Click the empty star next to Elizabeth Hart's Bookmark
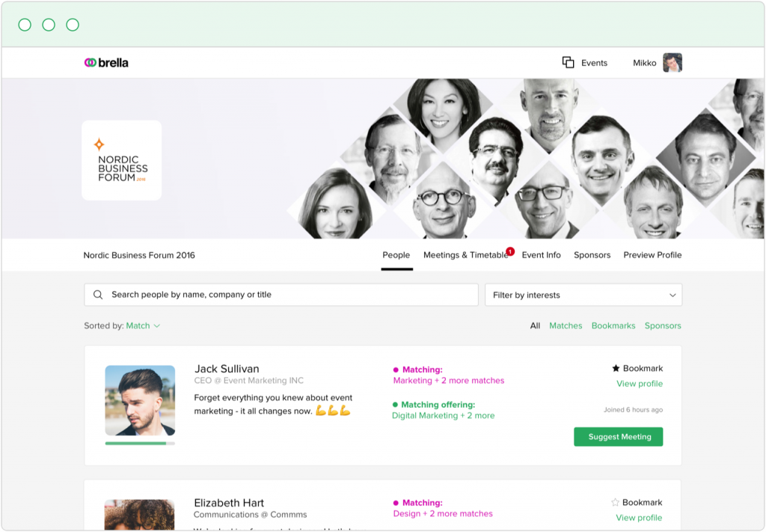This screenshot has height=532, width=766. point(615,502)
